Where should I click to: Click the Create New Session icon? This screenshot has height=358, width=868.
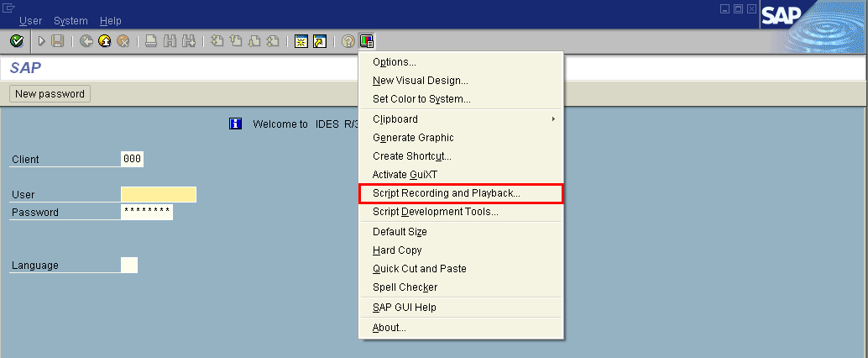[301, 41]
